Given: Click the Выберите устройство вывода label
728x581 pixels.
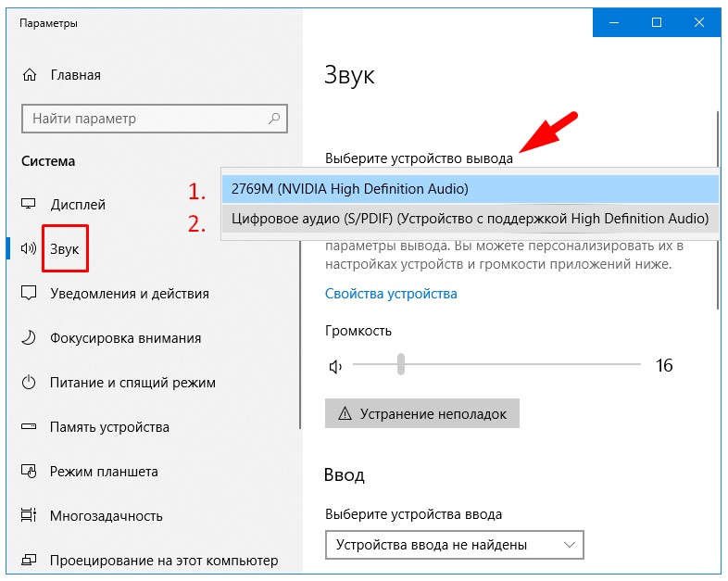Looking at the screenshot, I should [419, 158].
